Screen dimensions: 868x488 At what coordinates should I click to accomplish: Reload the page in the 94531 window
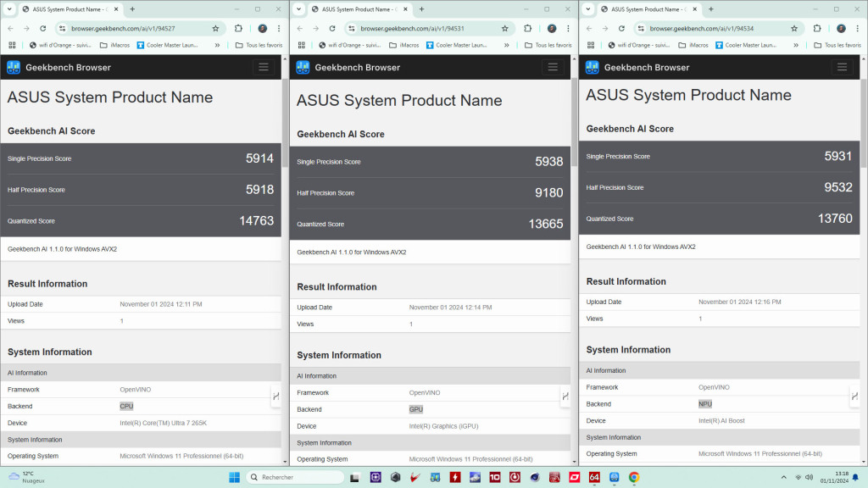click(x=332, y=28)
